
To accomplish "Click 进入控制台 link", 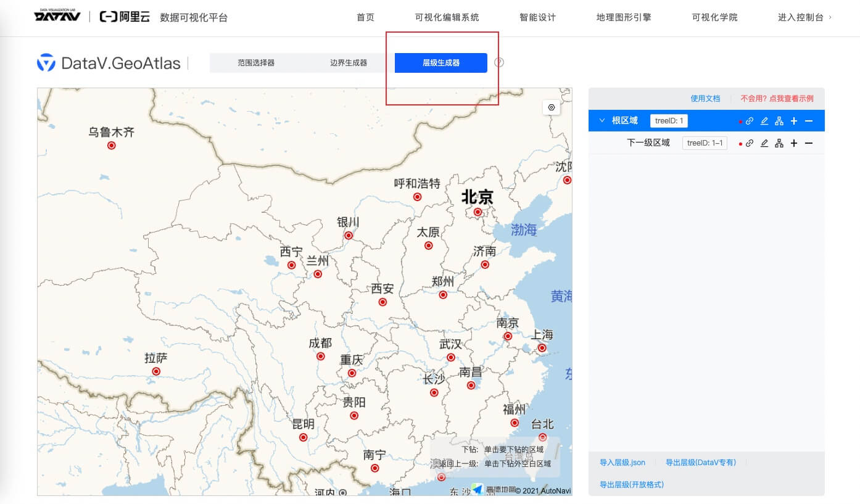I will point(804,17).
